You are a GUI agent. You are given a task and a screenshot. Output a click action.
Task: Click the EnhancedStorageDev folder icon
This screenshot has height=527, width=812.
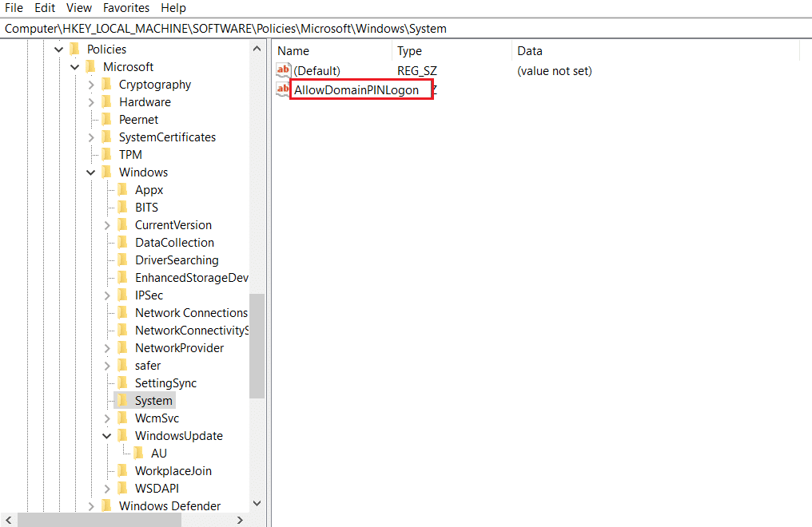[x=123, y=278]
